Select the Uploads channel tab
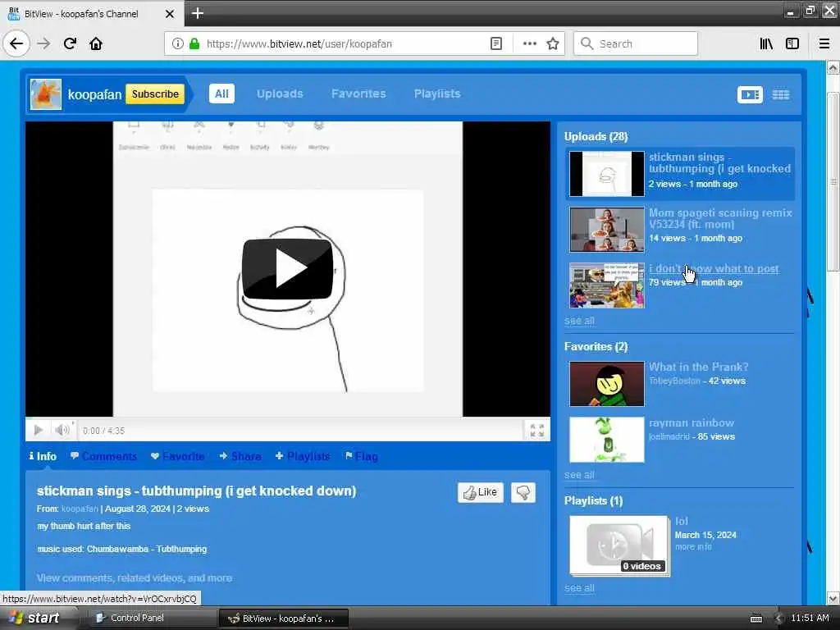 (280, 94)
